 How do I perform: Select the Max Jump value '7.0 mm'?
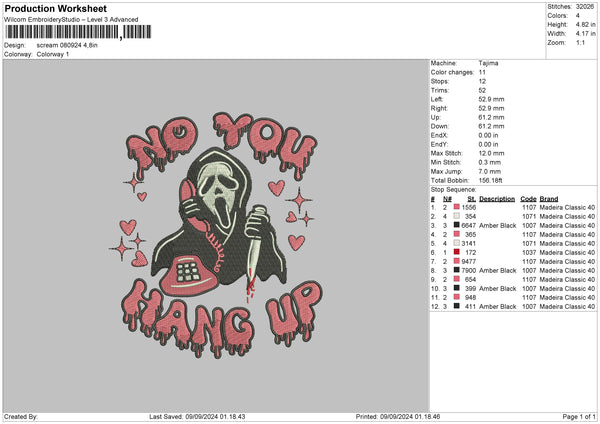[490, 172]
